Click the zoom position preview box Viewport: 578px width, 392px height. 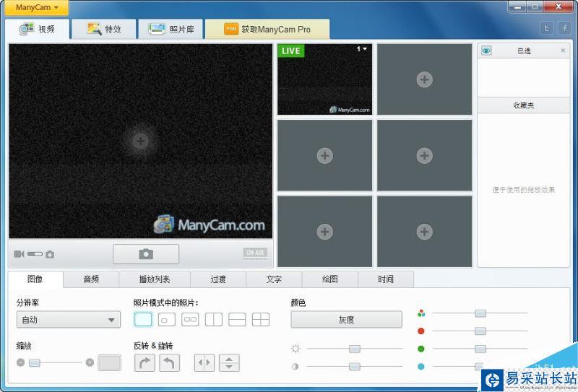point(110,363)
